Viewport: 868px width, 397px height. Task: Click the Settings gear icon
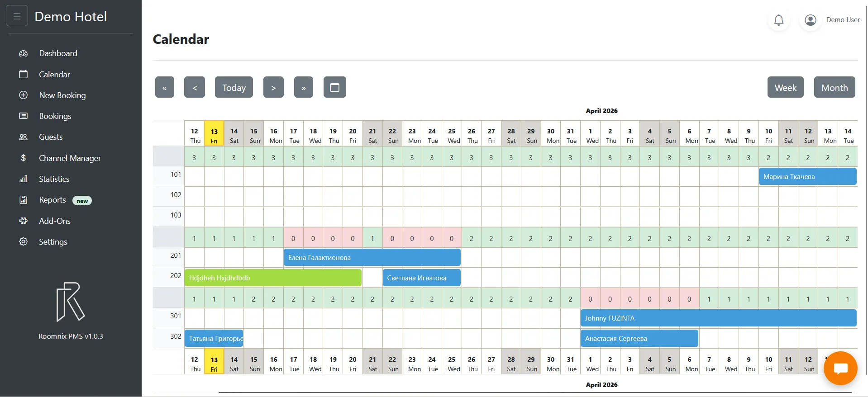(x=24, y=241)
